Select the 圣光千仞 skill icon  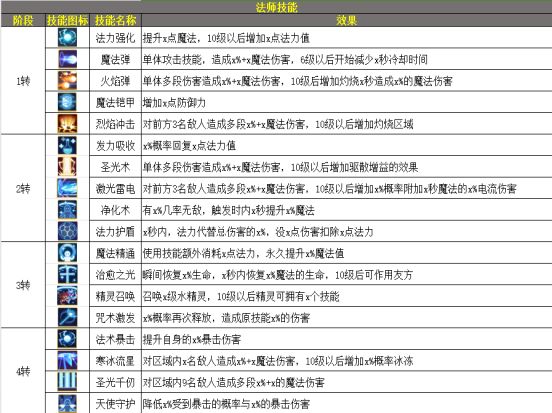(67, 382)
